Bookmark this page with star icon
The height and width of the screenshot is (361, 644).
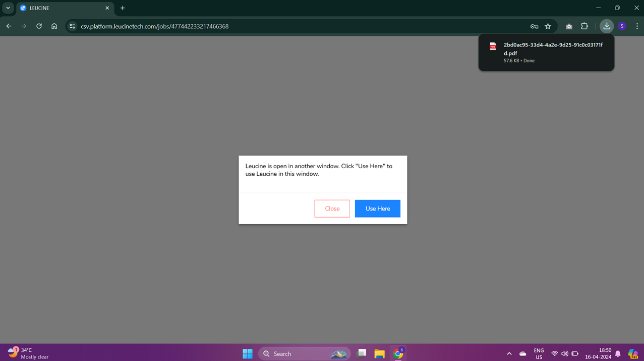point(548,26)
